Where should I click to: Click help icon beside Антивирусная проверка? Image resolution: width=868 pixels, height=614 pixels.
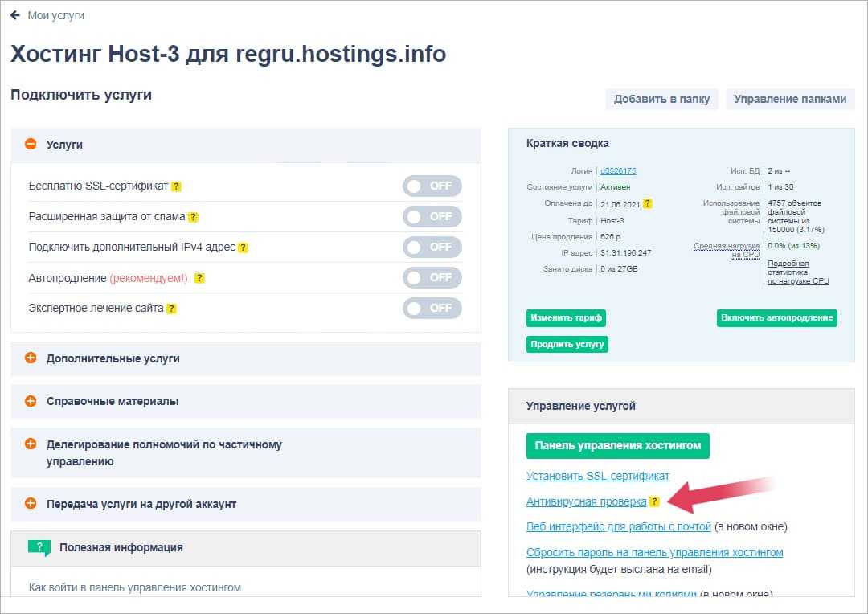pos(654,501)
